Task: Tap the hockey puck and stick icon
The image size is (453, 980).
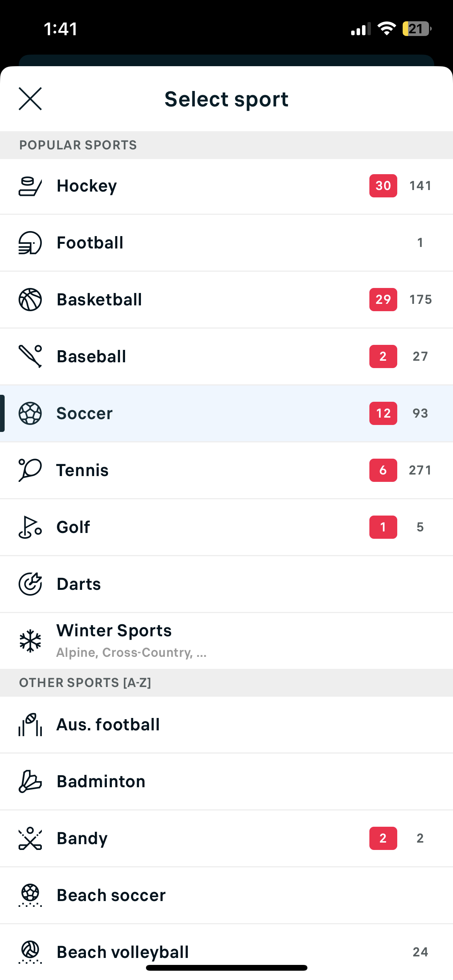Action: (x=30, y=186)
